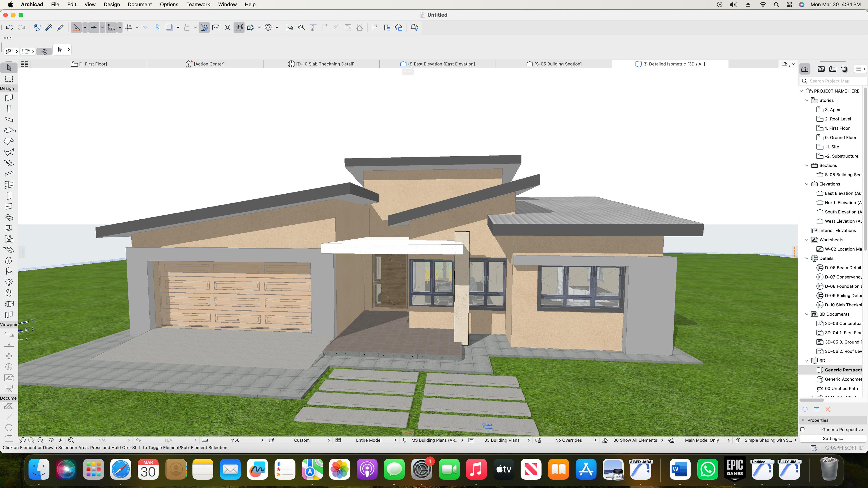The image size is (868, 488).
Task: Open the Grid Snap dropdown arrow
Action: point(137,27)
